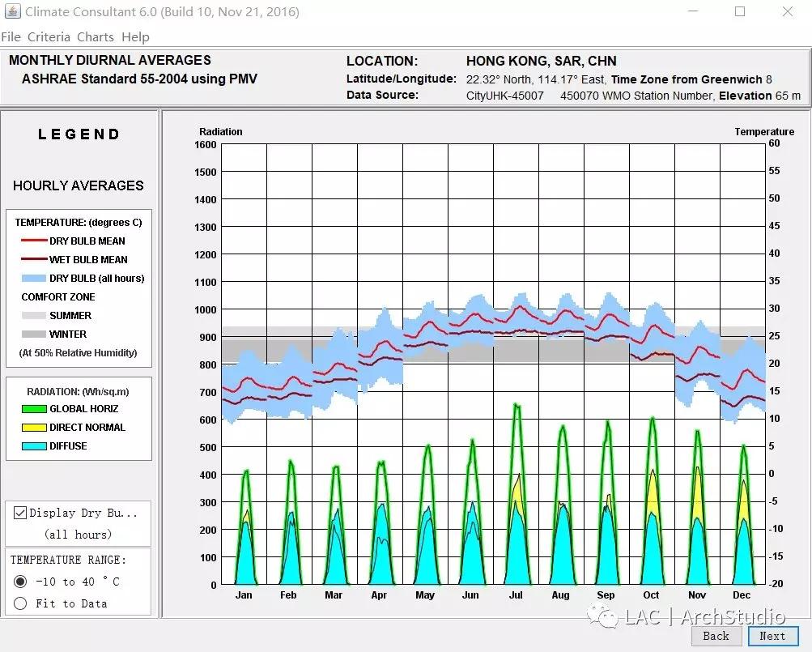This screenshot has width=812, height=652.
Task: Select the Fit to Data radio button
Action: [x=20, y=603]
